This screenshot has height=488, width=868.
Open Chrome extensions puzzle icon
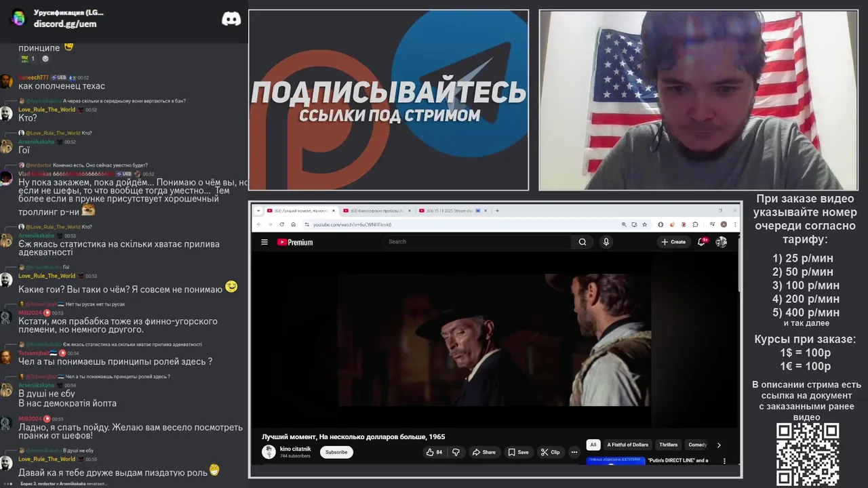pos(695,224)
